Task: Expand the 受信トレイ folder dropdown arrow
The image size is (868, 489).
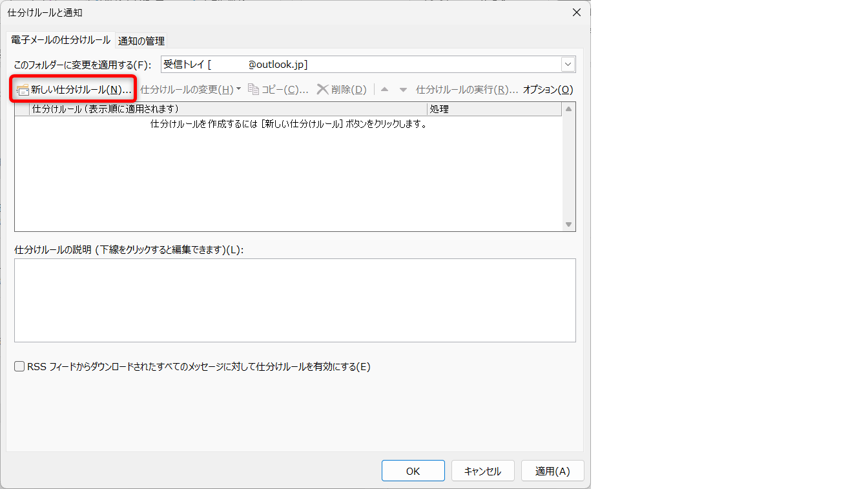Action: (x=568, y=65)
